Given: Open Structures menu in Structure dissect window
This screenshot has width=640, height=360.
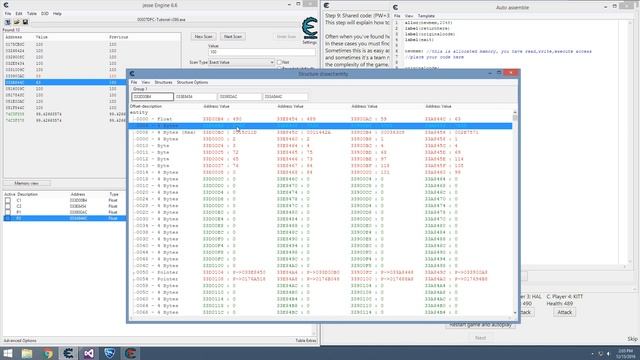Looking at the screenshot, I should click(163, 82).
